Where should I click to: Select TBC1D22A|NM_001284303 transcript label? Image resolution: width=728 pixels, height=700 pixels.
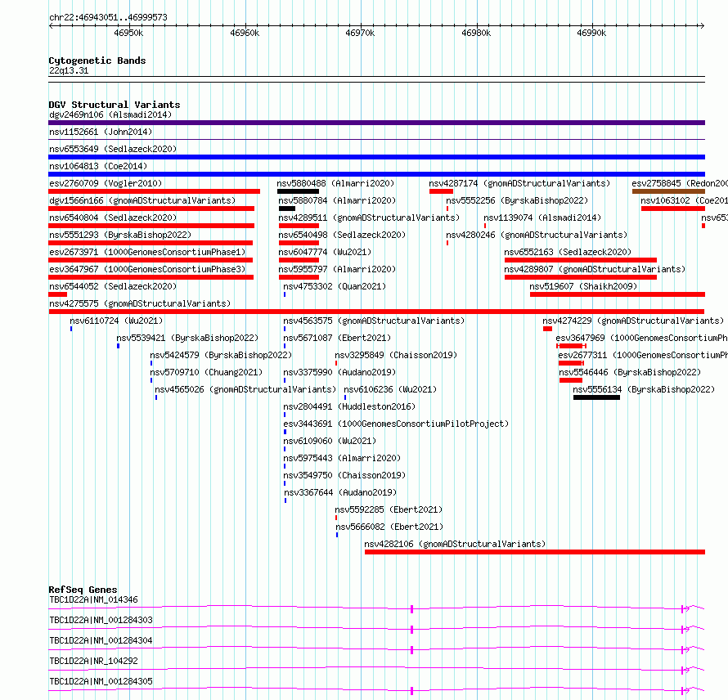click(x=101, y=620)
